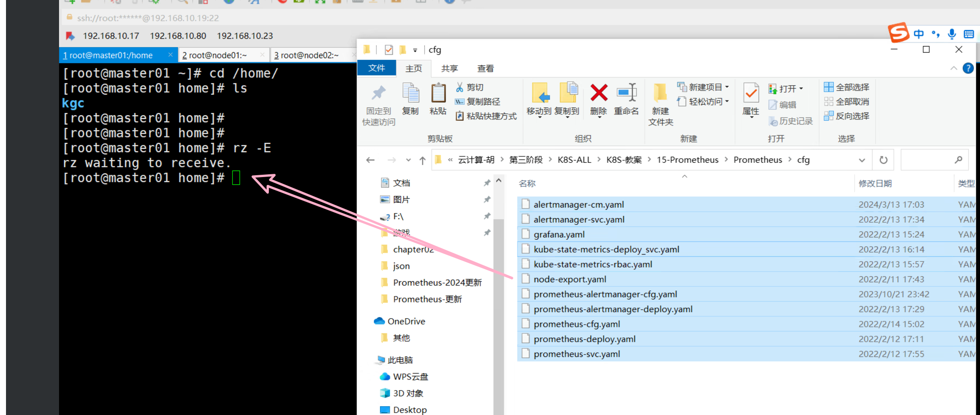Click the 192.168.10.23 session shortcut
This screenshot has width=980, height=415.
click(245, 36)
